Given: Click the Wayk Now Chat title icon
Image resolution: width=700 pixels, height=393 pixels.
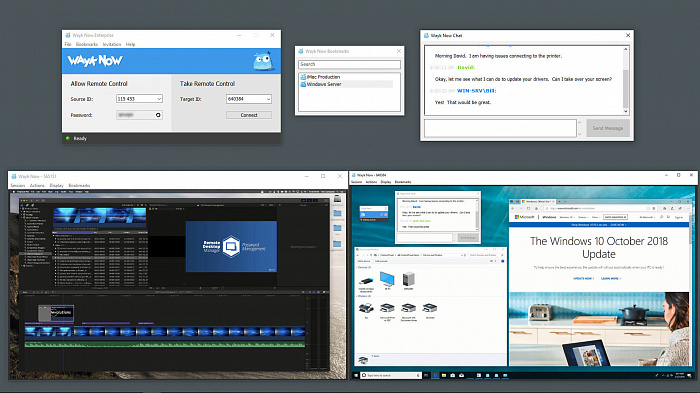Looking at the screenshot, I should pos(426,35).
